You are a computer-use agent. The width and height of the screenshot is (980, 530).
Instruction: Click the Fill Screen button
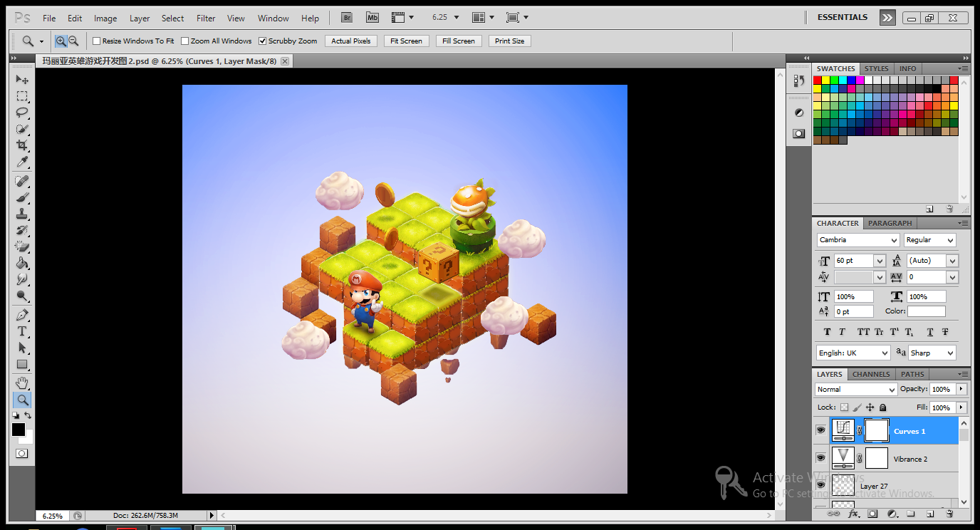pos(459,41)
